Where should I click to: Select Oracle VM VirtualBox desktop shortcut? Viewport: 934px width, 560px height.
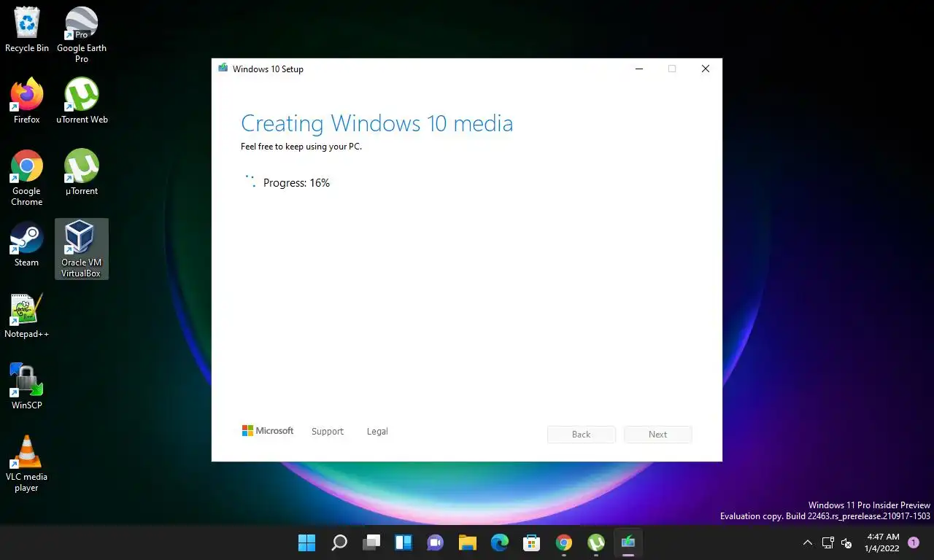pos(82,249)
